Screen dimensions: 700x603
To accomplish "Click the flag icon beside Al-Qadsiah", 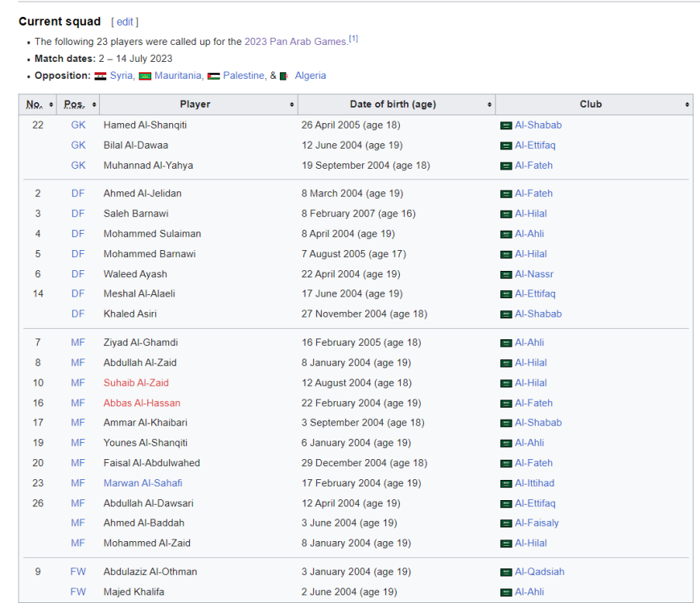I will 506,572.
